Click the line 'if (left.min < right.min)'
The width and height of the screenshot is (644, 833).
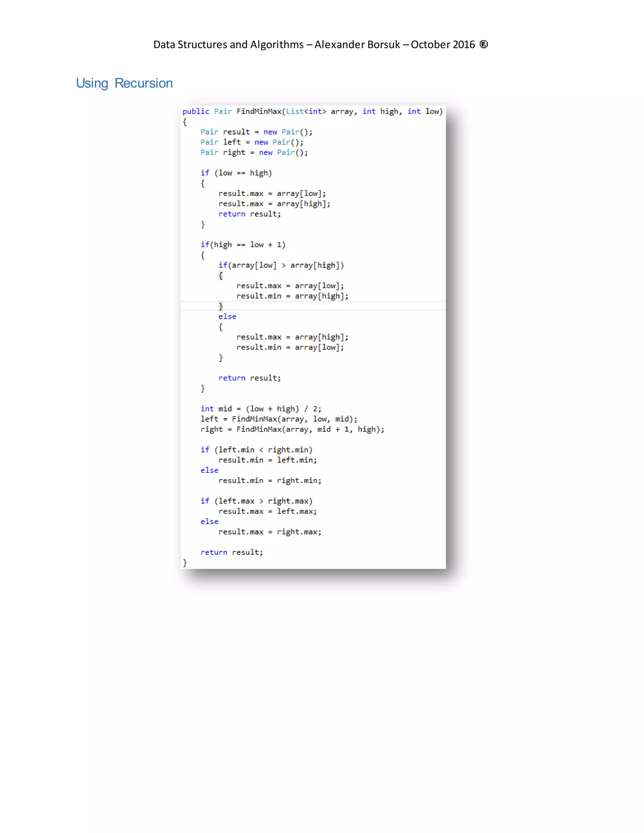[256, 450]
